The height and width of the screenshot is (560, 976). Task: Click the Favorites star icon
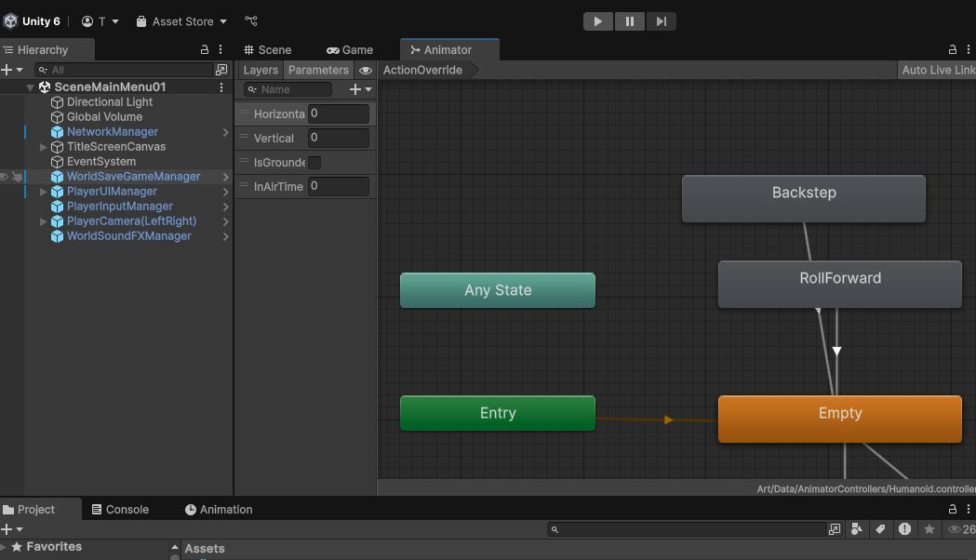[x=17, y=546]
